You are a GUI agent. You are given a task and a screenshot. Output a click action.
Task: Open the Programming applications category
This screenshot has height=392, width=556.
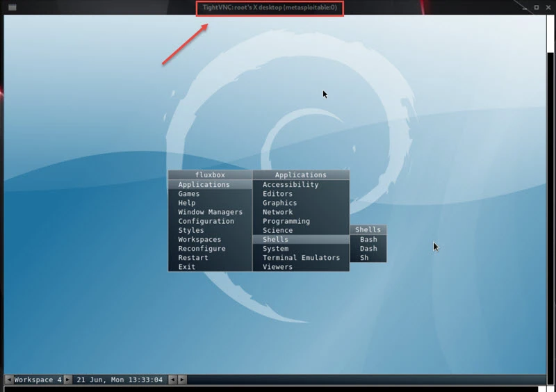click(301, 221)
